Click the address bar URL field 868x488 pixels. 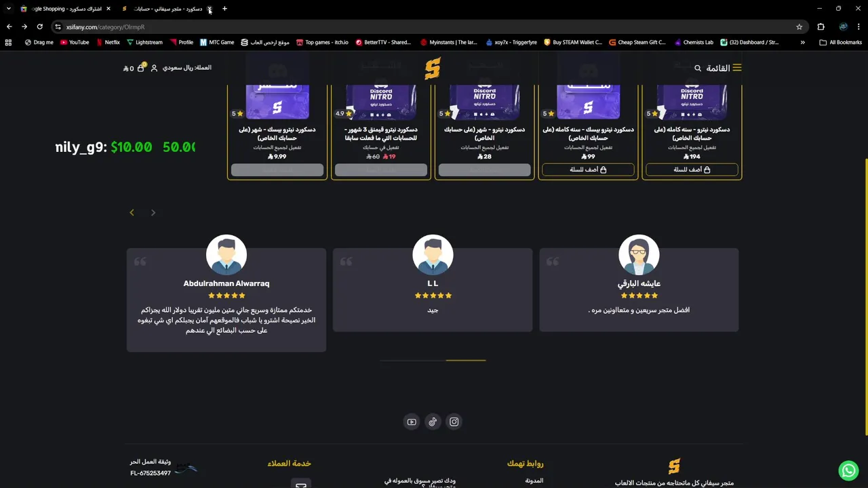[427, 26]
